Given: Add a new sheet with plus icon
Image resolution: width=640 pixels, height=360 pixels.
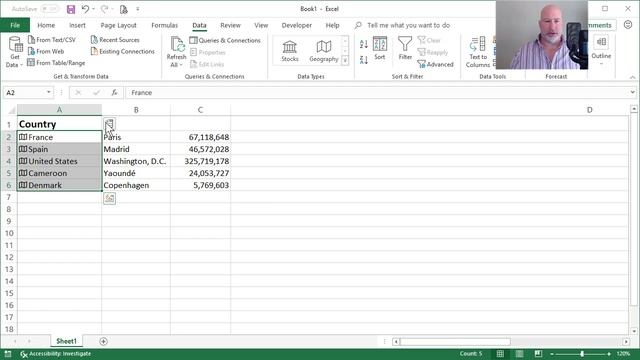Looking at the screenshot, I should [x=103, y=341].
